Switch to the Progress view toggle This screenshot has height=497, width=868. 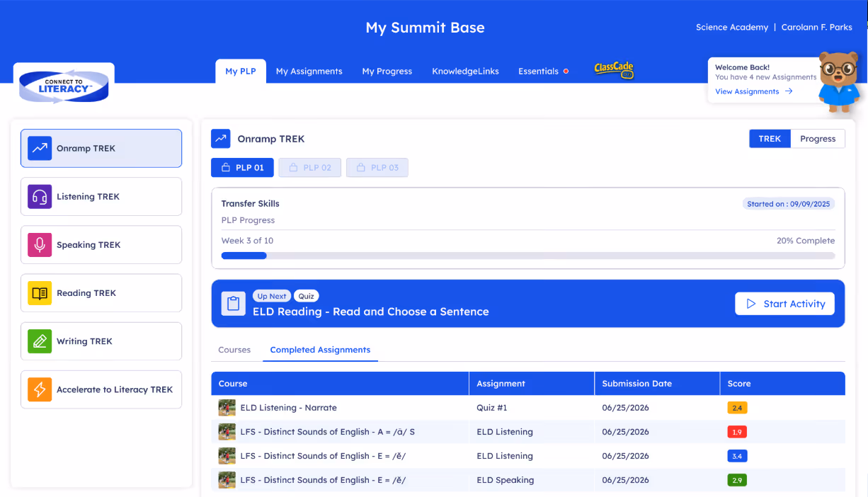818,139
